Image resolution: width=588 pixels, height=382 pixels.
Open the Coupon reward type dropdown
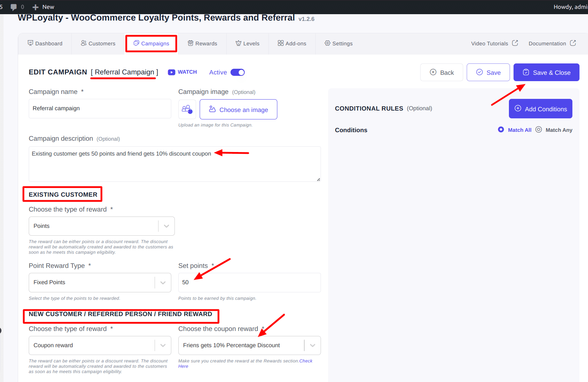coord(100,346)
